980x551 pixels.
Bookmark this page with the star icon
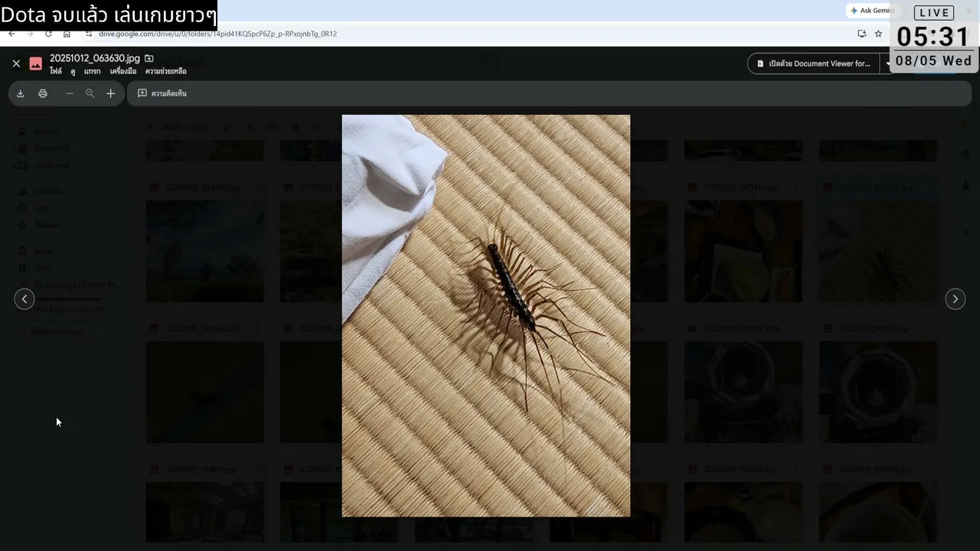(878, 34)
